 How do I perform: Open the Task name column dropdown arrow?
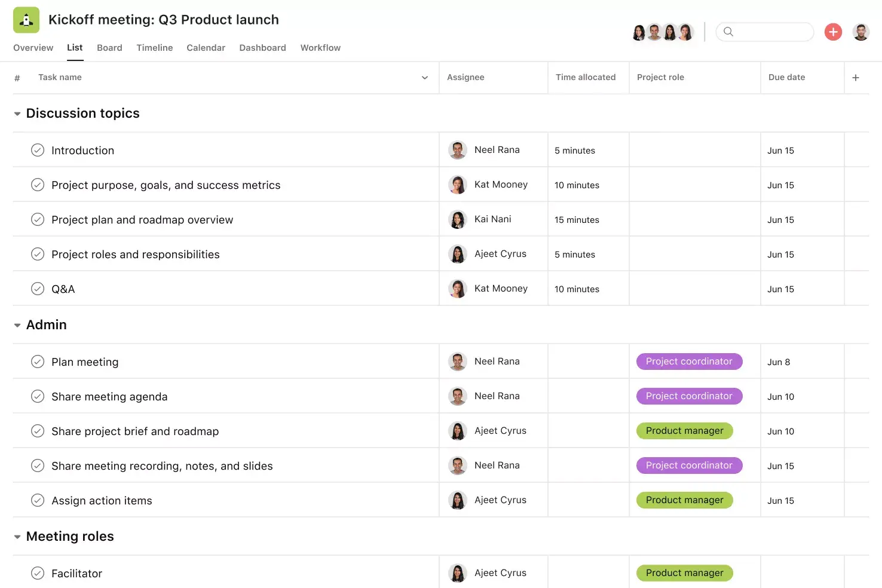tap(424, 78)
